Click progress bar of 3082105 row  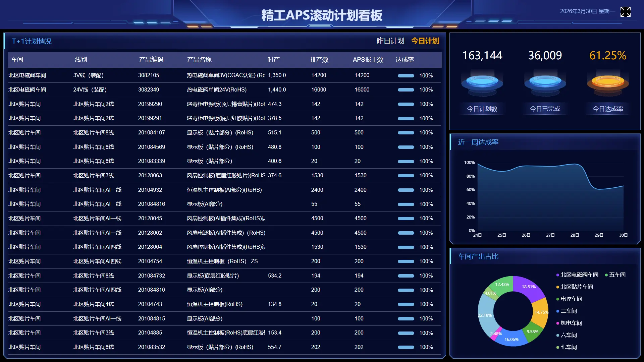click(406, 76)
